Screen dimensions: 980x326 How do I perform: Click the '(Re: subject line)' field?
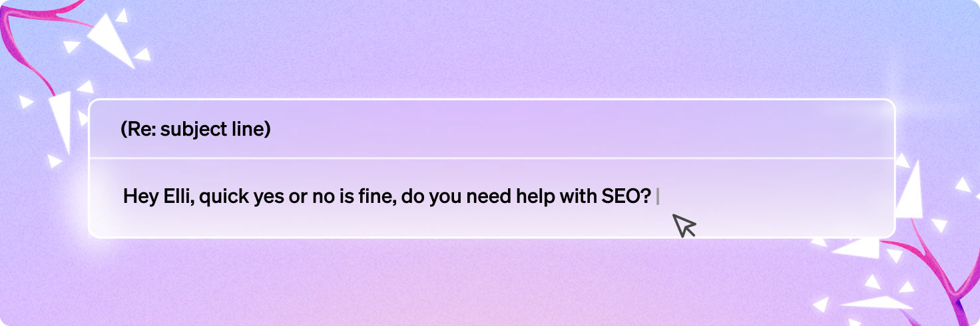[x=491, y=129]
